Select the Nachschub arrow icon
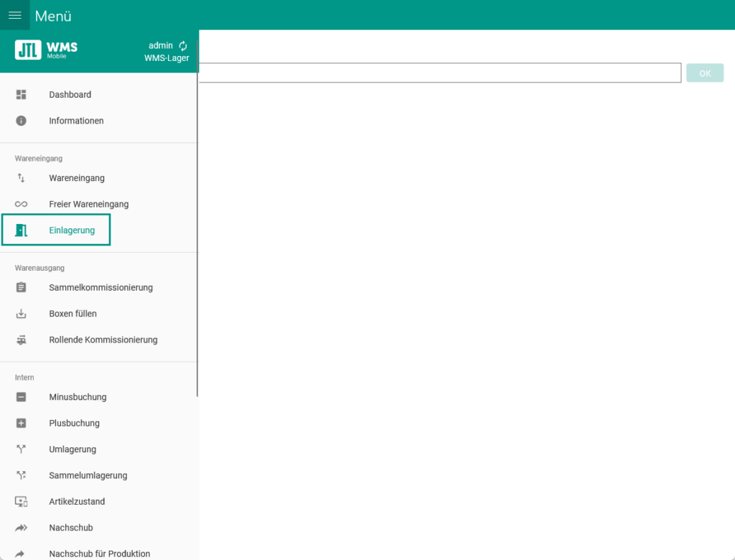 pyautogui.click(x=21, y=527)
